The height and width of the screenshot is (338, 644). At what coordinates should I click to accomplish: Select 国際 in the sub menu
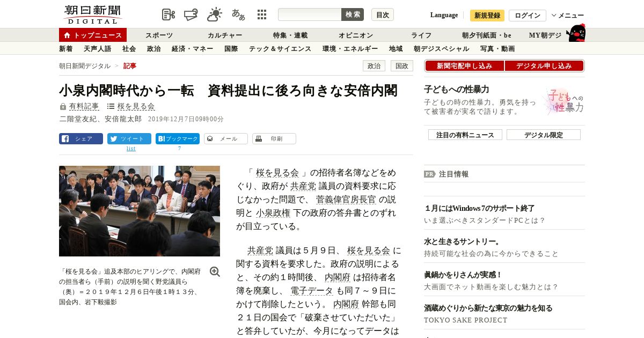click(231, 48)
